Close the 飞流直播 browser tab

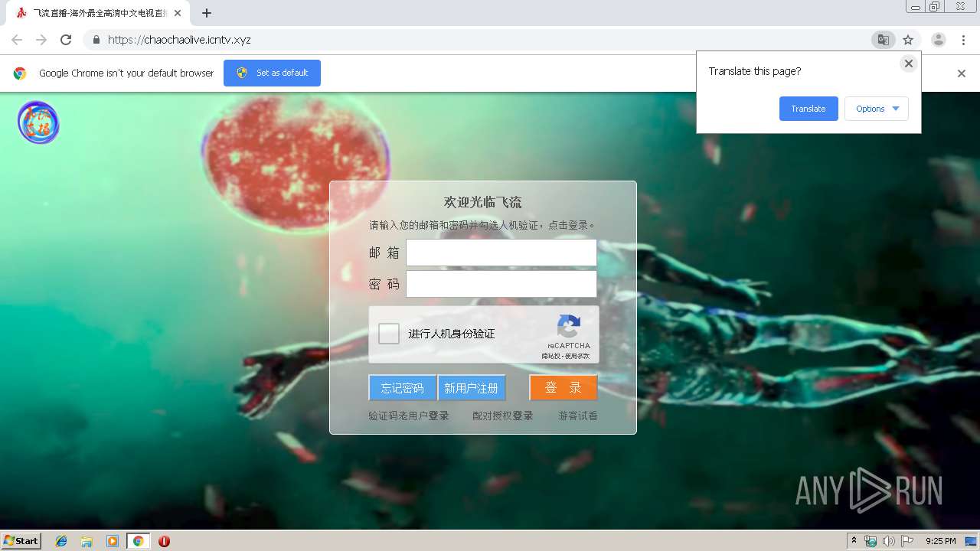[178, 13]
